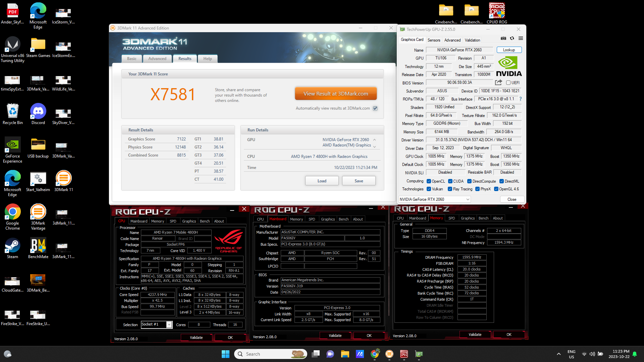
Task: Open the GPU-Z screenshot camera icon
Action: 503,39
